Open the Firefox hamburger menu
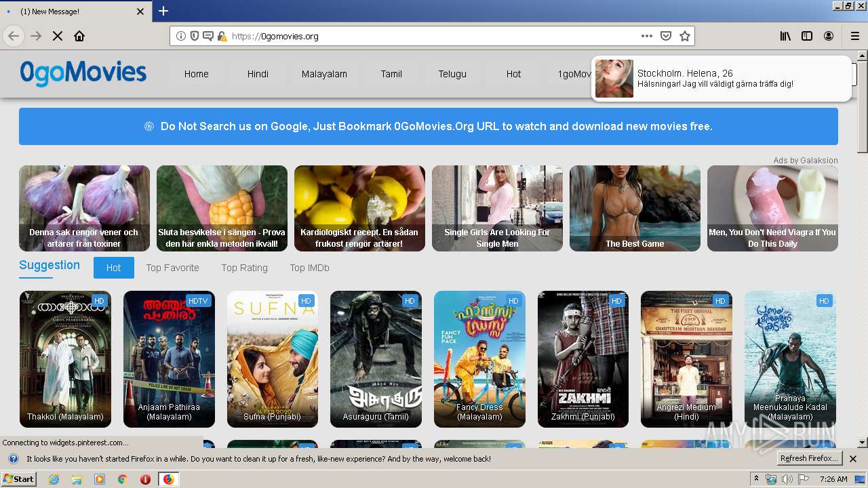The height and width of the screenshot is (488, 868). pos(855,36)
